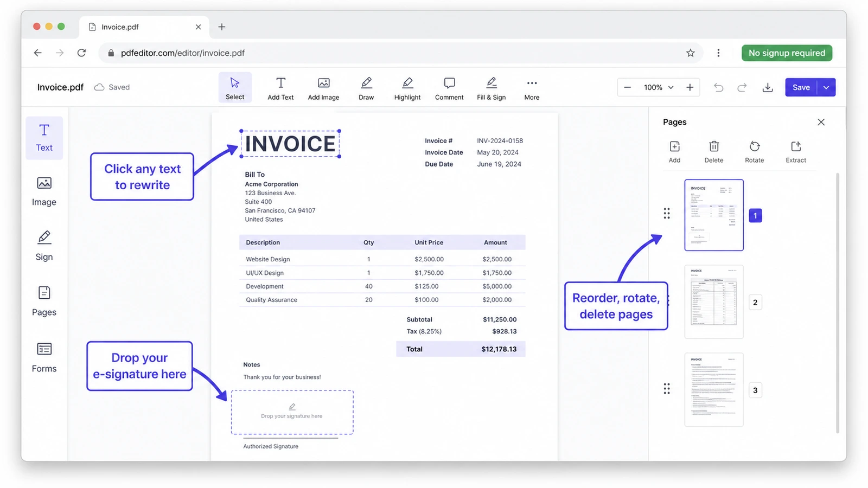
Task: Close the Invoice.pdf browser tab
Action: pyautogui.click(x=198, y=27)
